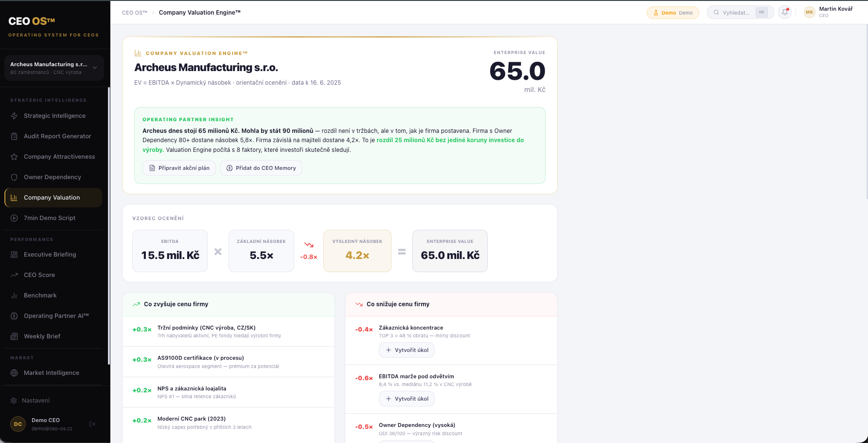
Task: Click the Company Valuation bar chart icon
Action: tap(14, 198)
